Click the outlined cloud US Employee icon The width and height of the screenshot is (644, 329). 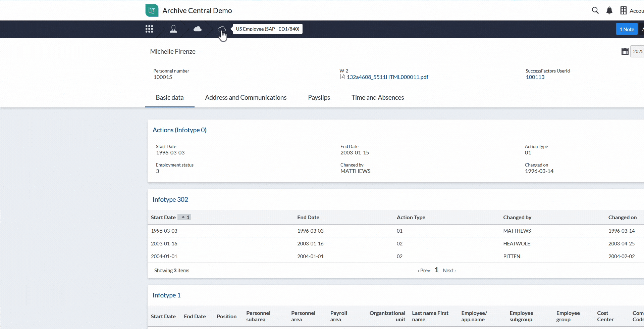click(222, 29)
